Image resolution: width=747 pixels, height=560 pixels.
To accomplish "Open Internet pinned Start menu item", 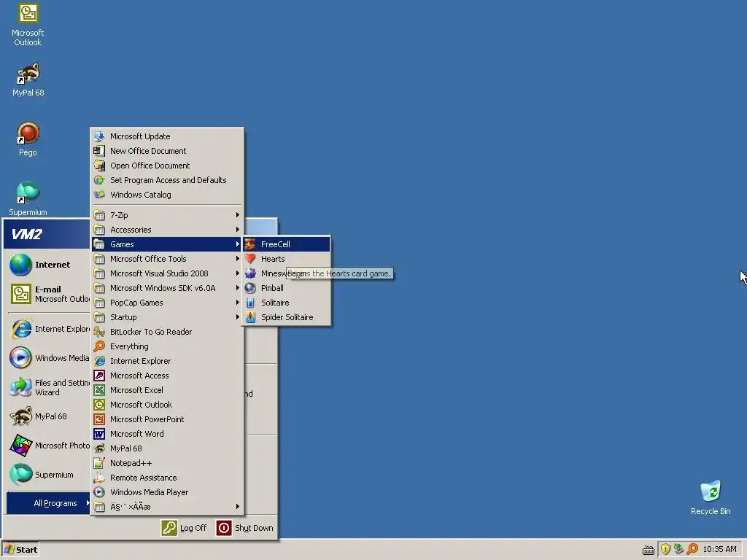I will [x=48, y=265].
